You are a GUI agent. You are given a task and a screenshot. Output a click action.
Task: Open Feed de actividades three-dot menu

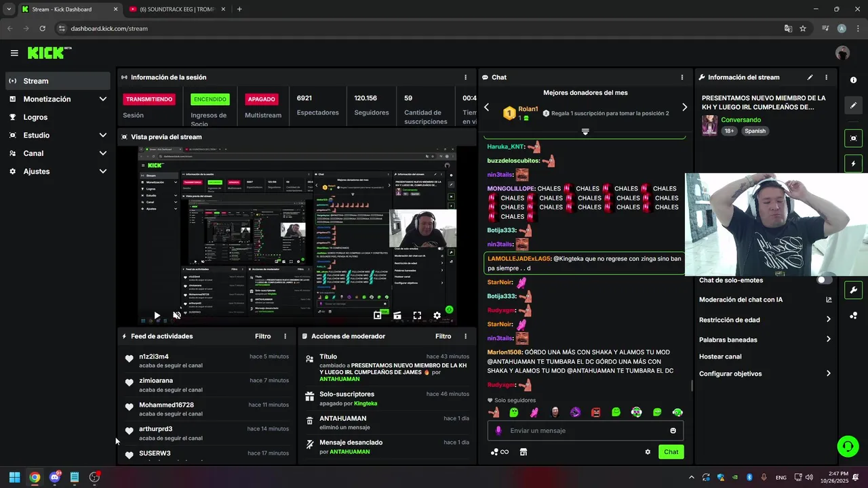coord(285,336)
